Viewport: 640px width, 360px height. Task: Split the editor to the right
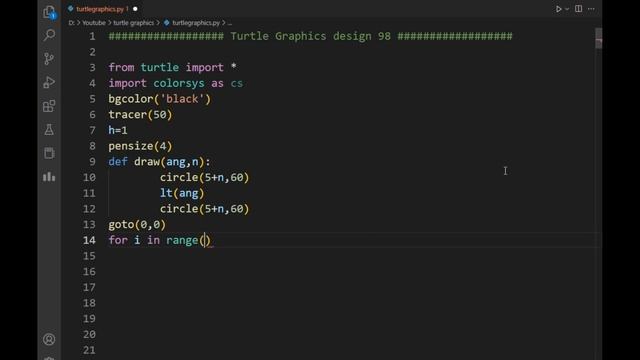tap(578, 9)
